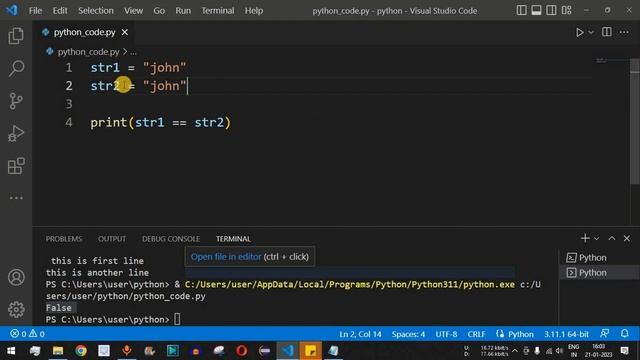Open the Edit menu

click(60, 11)
